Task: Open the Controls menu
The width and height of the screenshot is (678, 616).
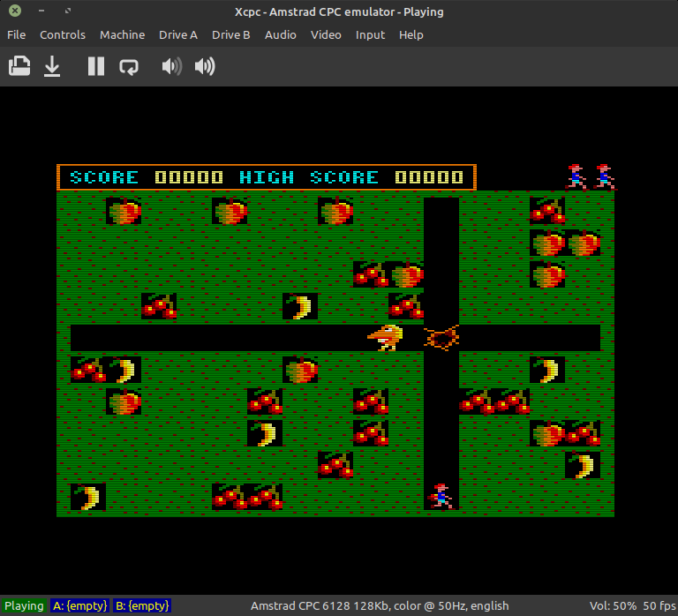Action: (x=63, y=35)
